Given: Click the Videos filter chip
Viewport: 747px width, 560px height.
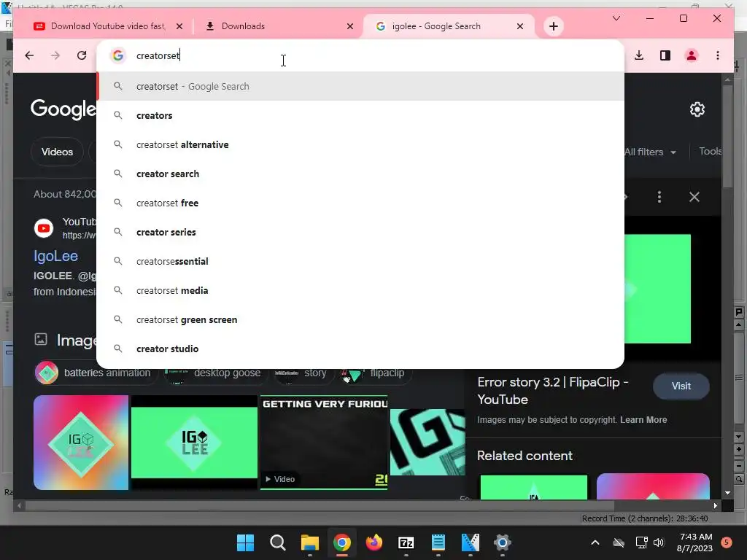Looking at the screenshot, I should coord(57,152).
